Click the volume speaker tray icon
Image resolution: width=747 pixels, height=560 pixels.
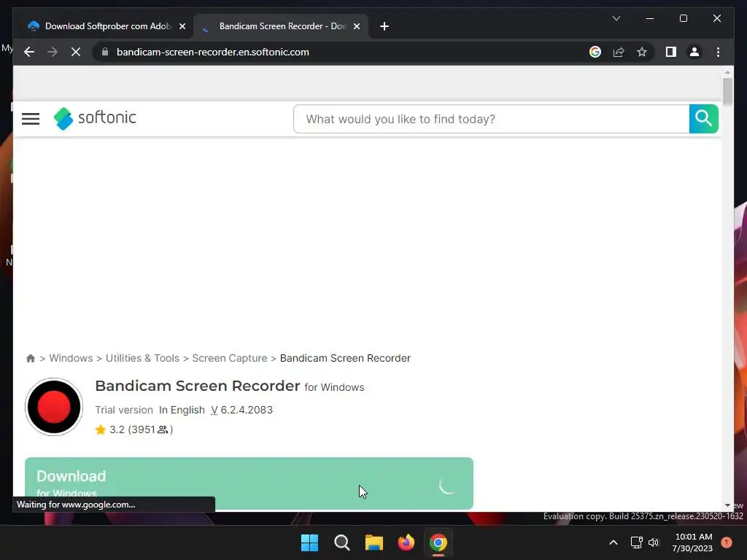pyautogui.click(x=654, y=542)
